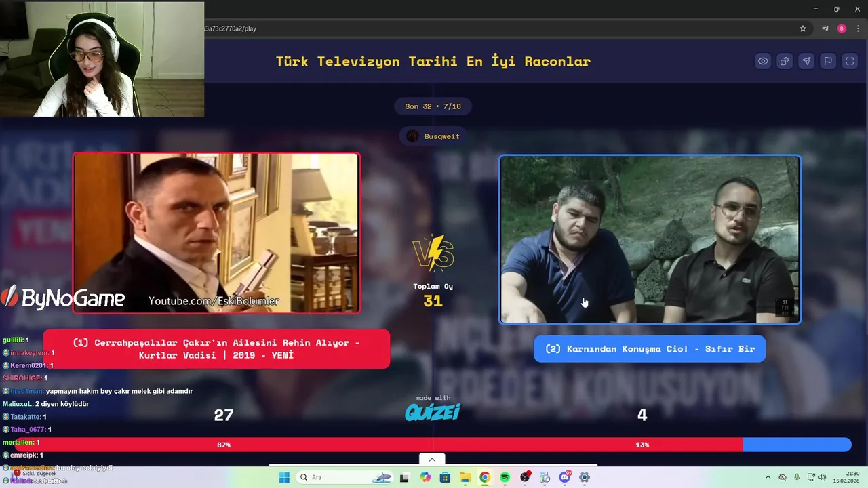Viewport: 868px width, 488px height.
Task: Open network settings tray icon
Action: coord(812,477)
